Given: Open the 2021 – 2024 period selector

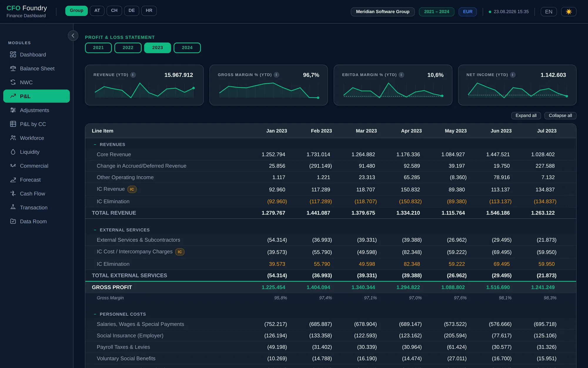Looking at the screenshot, I should click(437, 12).
